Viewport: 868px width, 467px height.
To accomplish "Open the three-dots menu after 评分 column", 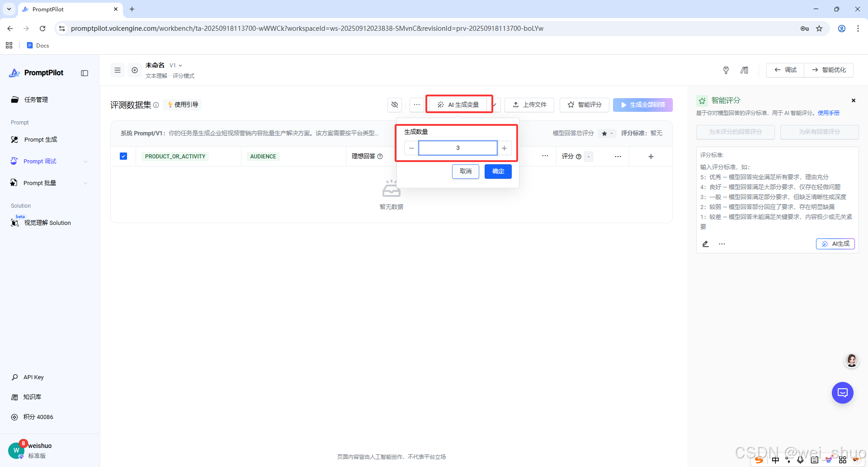I will point(618,157).
